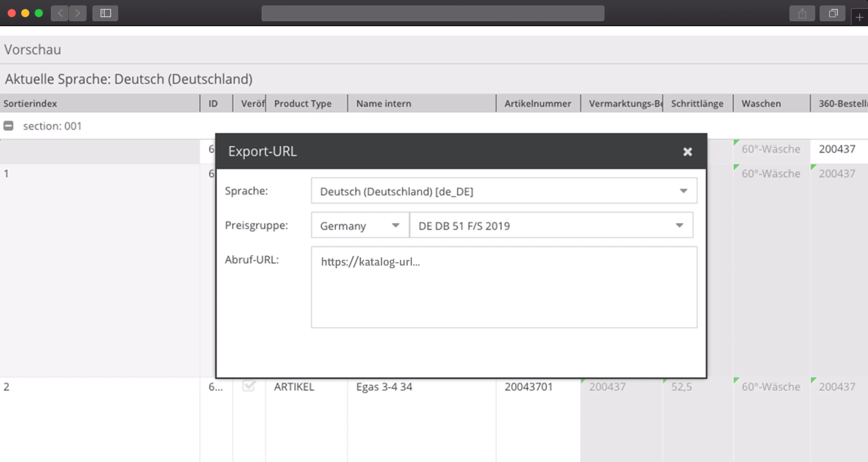This screenshot has width=868, height=462.
Task: Close the Export-URL dialog
Action: pos(687,152)
